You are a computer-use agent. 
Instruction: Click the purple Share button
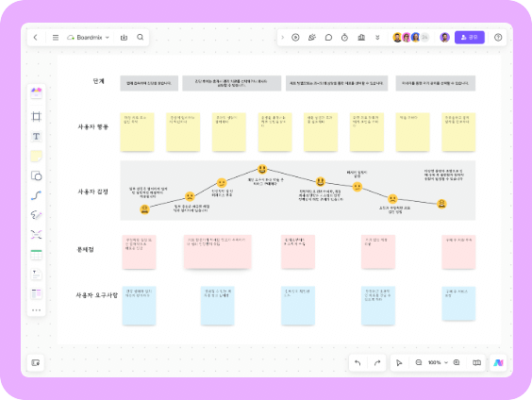(470, 38)
